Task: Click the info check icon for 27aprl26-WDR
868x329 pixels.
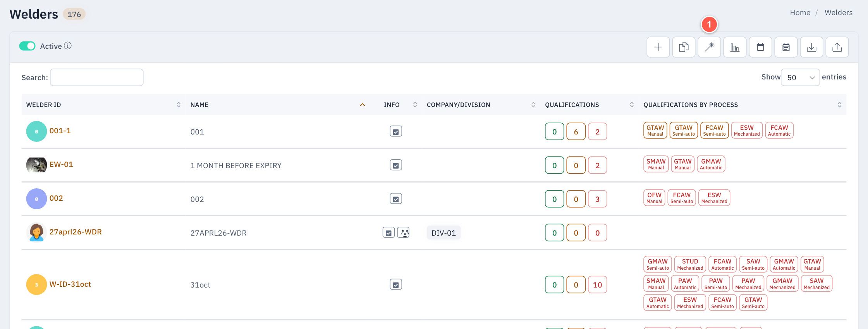Action: pos(388,233)
